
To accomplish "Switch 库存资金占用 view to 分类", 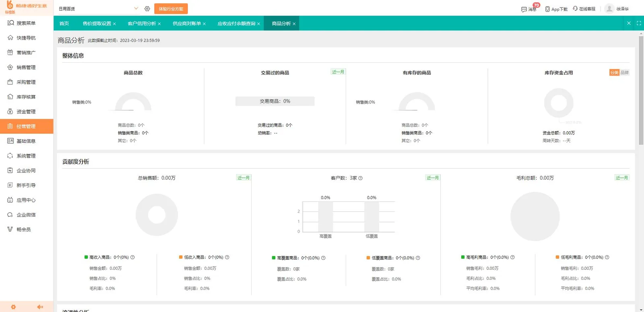I will 614,72.
